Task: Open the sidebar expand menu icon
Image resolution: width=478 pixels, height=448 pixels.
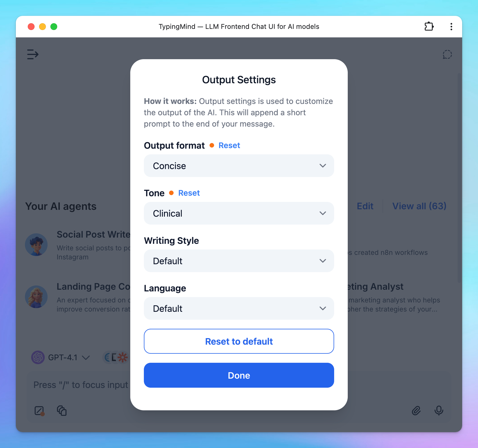Action: click(x=33, y=54)
